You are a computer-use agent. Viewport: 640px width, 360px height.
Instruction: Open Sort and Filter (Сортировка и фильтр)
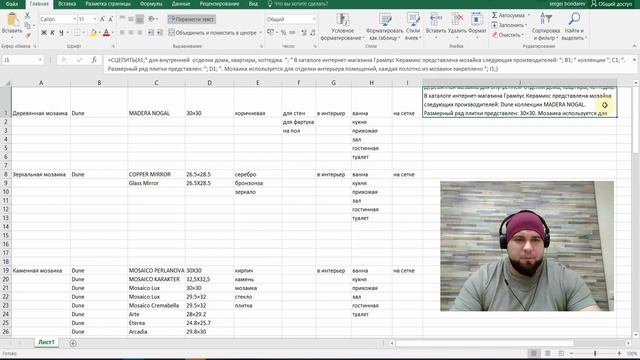546,27
